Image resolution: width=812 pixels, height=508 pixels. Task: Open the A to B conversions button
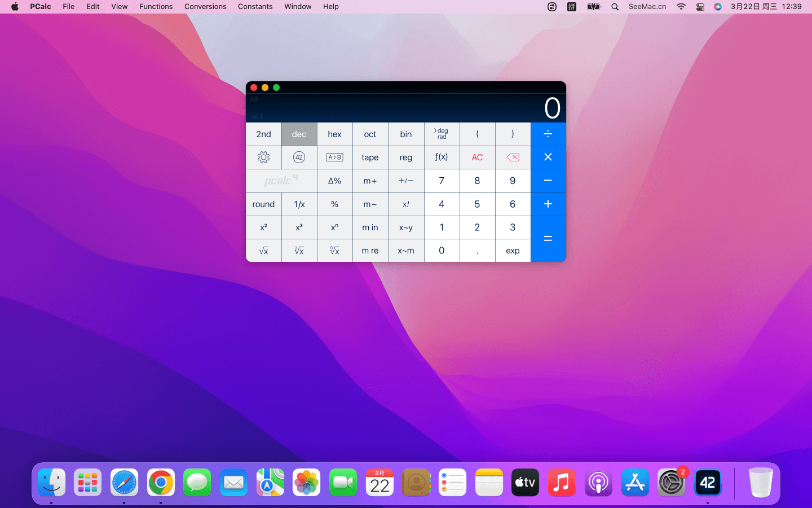click(334, 157)
